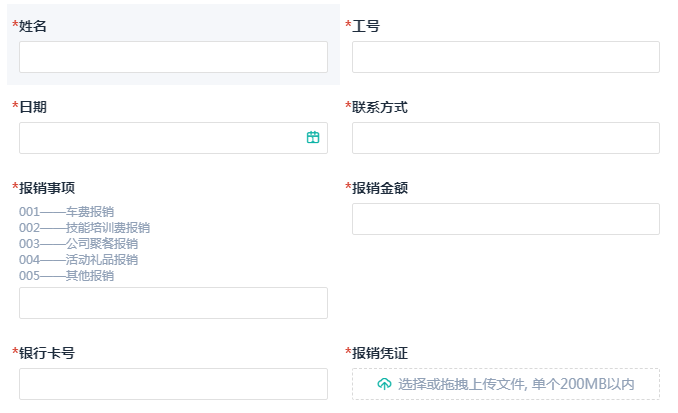Click the 银行卡号 input field

click(x=173, y=384)
